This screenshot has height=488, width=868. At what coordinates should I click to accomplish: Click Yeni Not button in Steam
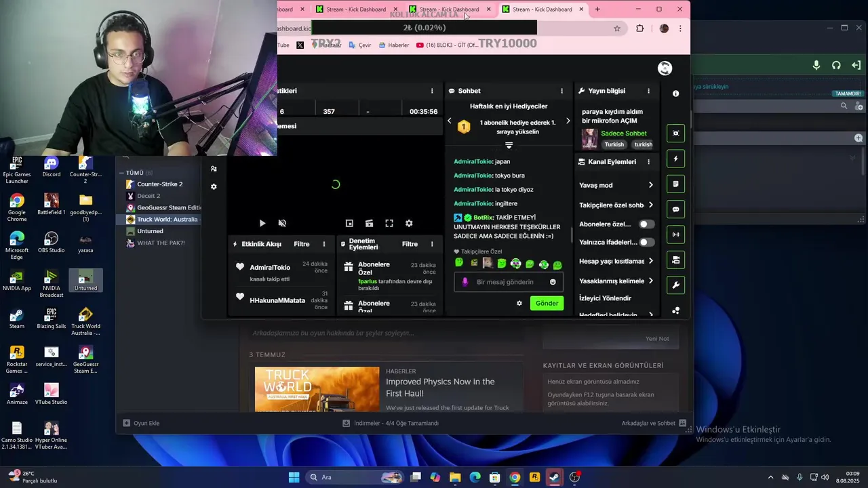[x=657, y=338]
